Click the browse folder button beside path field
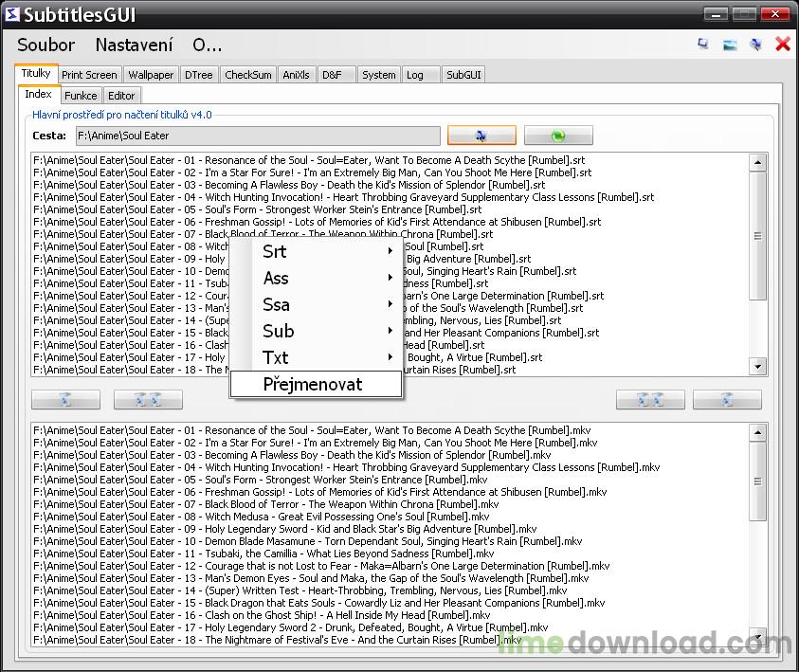Image resolution: width=799 pixels, height=672 pixels. 481,136
